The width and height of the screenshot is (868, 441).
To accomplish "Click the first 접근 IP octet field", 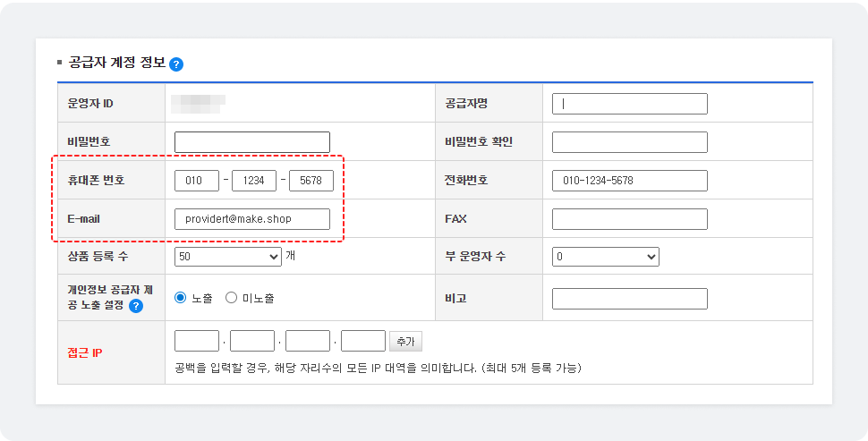I will pyautogui.click(x=197, y=342).
